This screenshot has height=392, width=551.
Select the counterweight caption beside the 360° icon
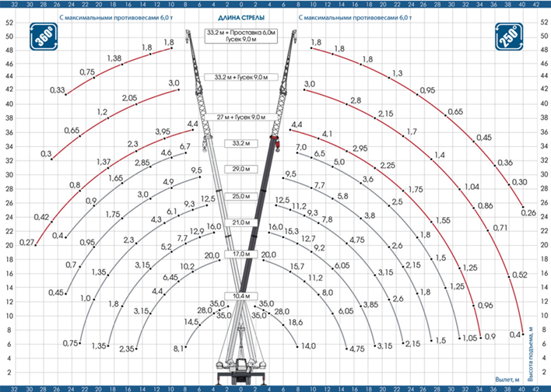[116, 18]
